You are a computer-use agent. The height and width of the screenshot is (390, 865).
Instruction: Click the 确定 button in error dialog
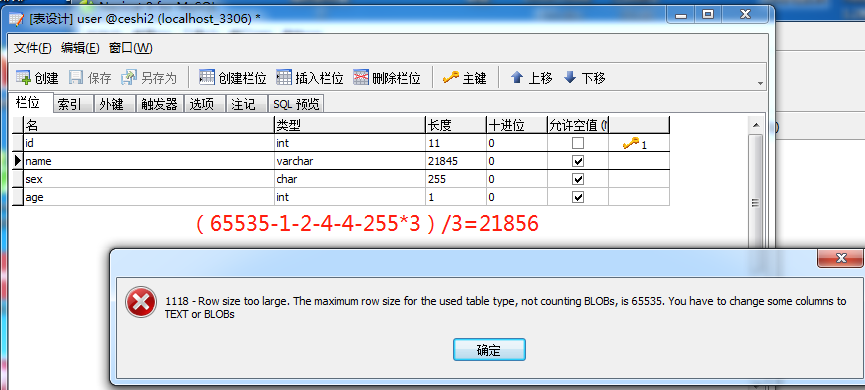[x=489, y=350]
